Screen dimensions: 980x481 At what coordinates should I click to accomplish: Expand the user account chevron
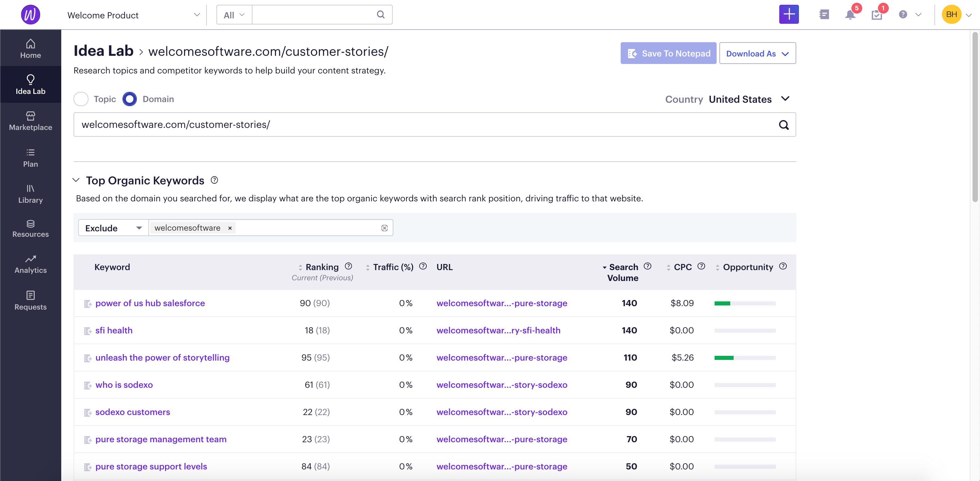pyautogui.click(x=969, y=15)
